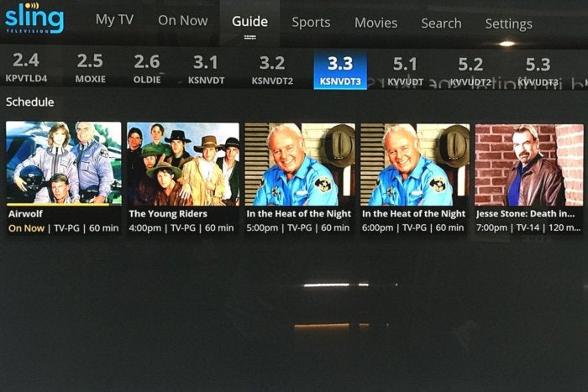Select channel 5.2 KVVUDT2
588x392 pixels.
[470, 72]
